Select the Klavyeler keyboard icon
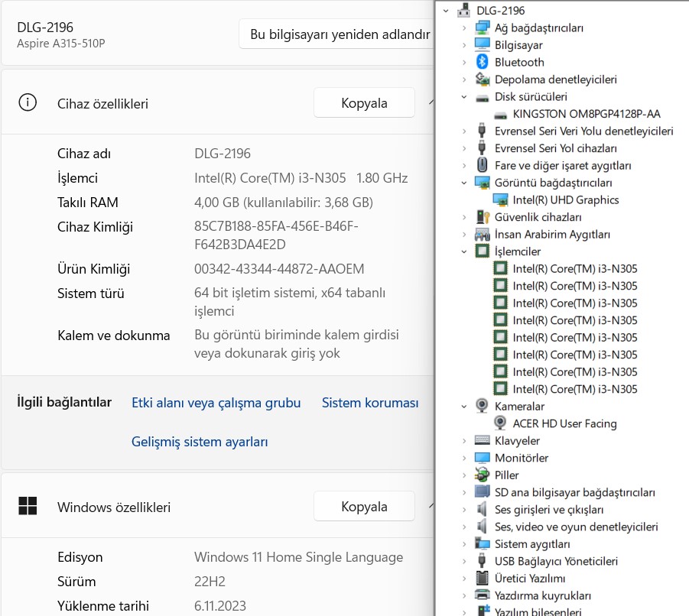The width and height of the screenshot is (689, 616). tap(482, 440)
